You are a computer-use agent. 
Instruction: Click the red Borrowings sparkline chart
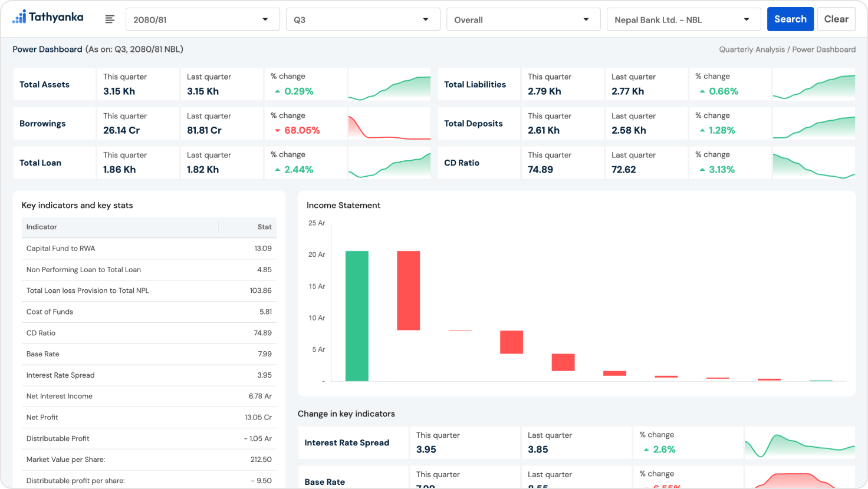coord(389,124)
